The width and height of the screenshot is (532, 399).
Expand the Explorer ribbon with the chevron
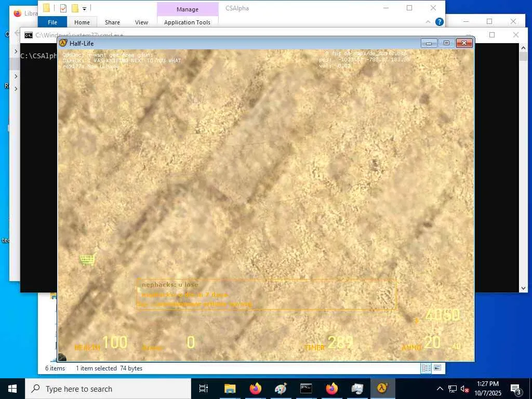(428, 22)
